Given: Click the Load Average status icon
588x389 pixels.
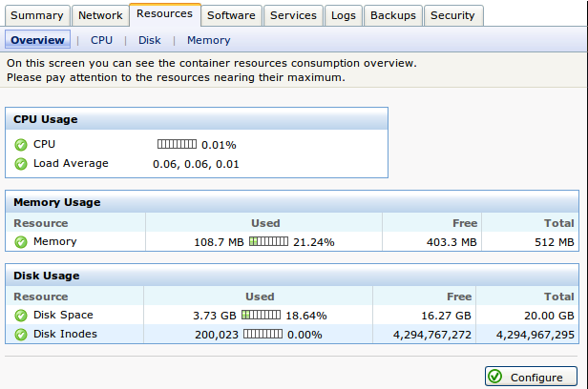Looking at the screenshot, I should (21, 164).
